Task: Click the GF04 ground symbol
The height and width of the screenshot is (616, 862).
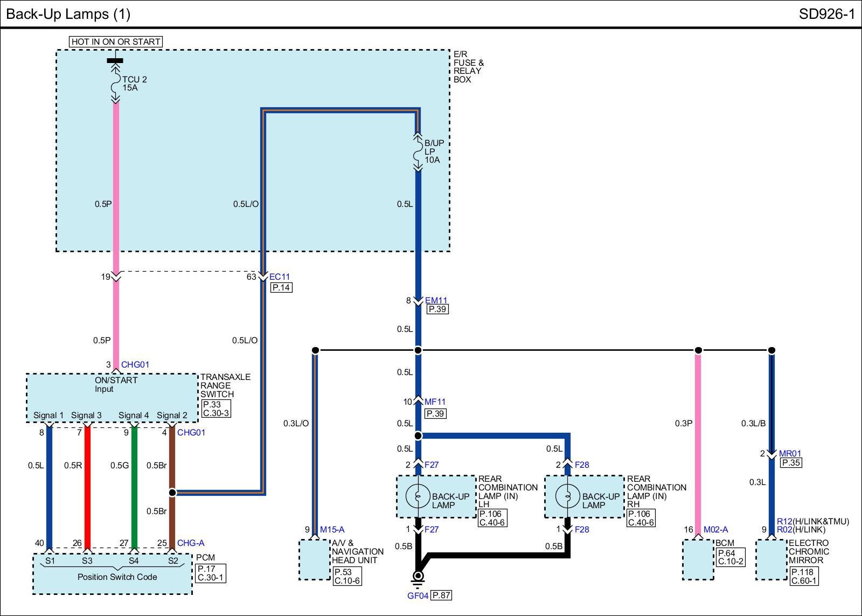Action: (x=418, y=577)
